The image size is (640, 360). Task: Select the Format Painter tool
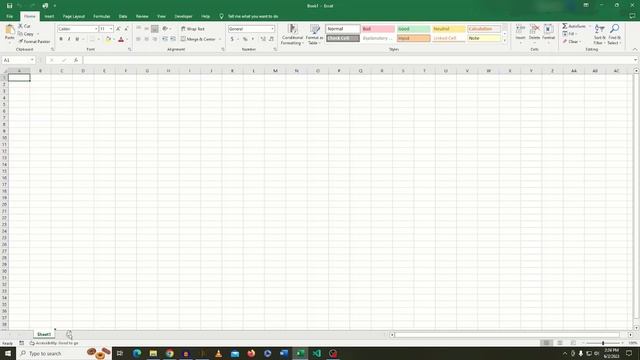click(34, 42)
